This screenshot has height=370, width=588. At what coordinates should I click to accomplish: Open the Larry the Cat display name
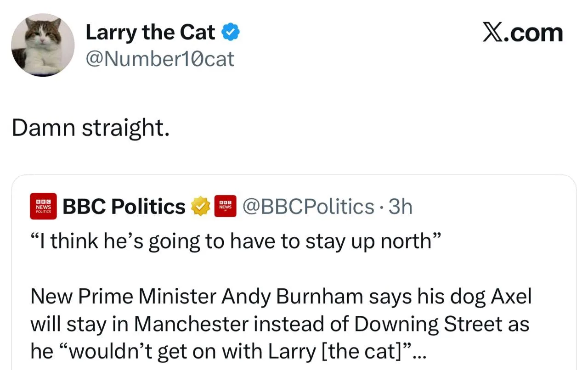tap(150, 32)
